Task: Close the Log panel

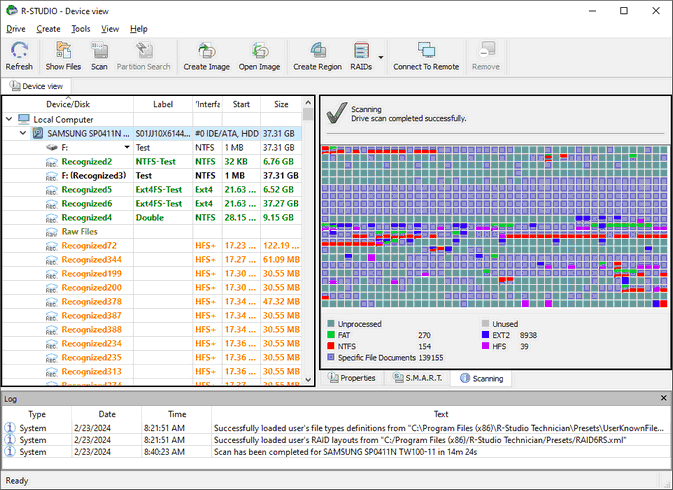Action: tap(664, 398)
